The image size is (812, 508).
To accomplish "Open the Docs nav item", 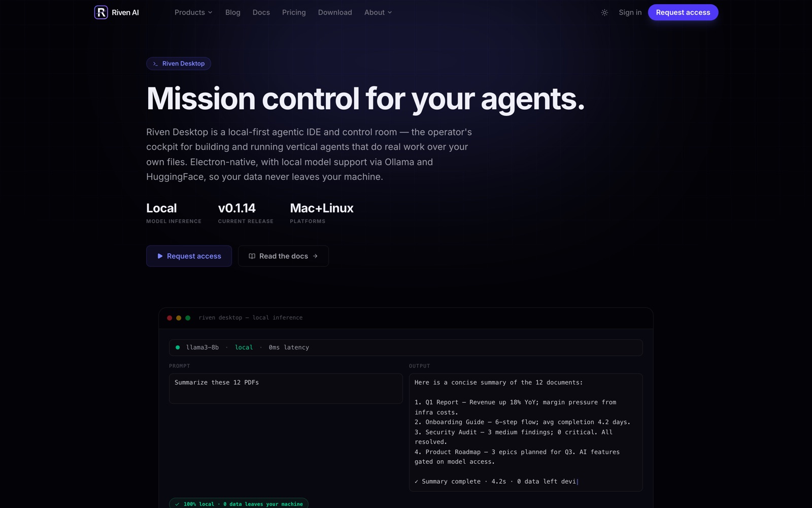I will (261, 12).
